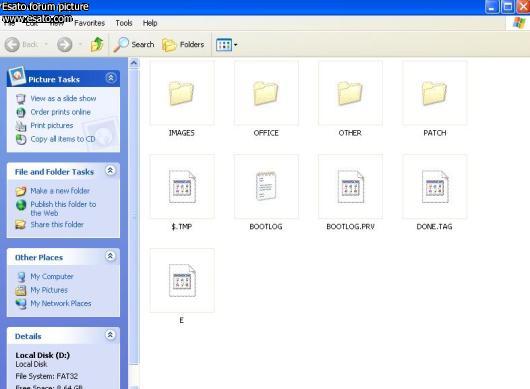Go to My Computer

[x=52, y=276]
